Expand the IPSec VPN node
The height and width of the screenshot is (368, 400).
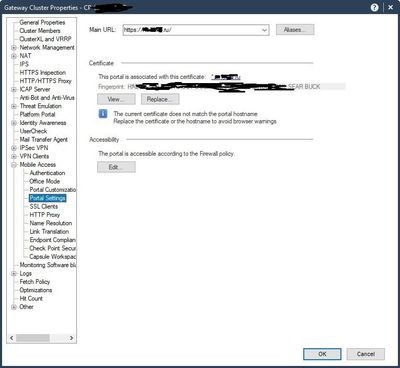(x=14, y=148)
